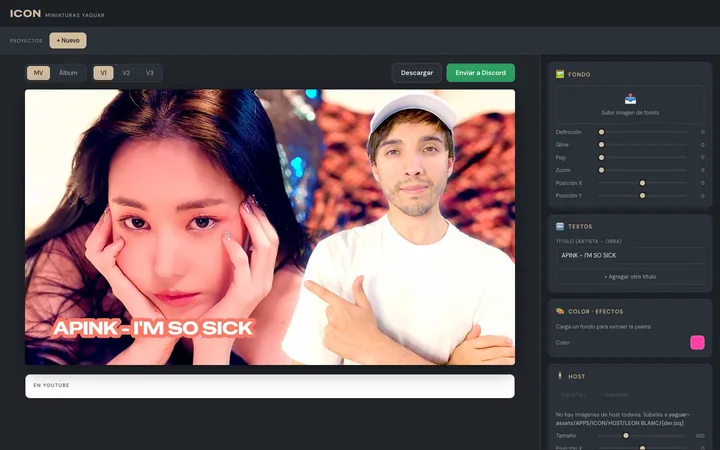
Task: Click the Host panel icon
Action: (560, 376)
